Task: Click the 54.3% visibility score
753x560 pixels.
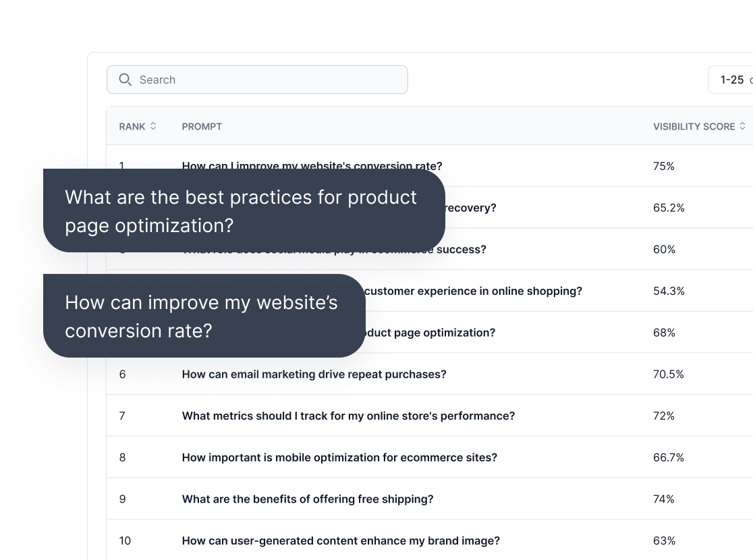Action: tap(669, 291)
